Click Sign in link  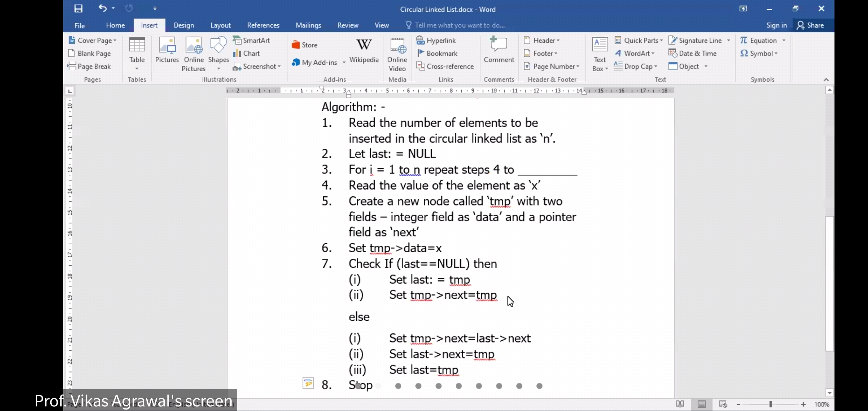(776, 25)
